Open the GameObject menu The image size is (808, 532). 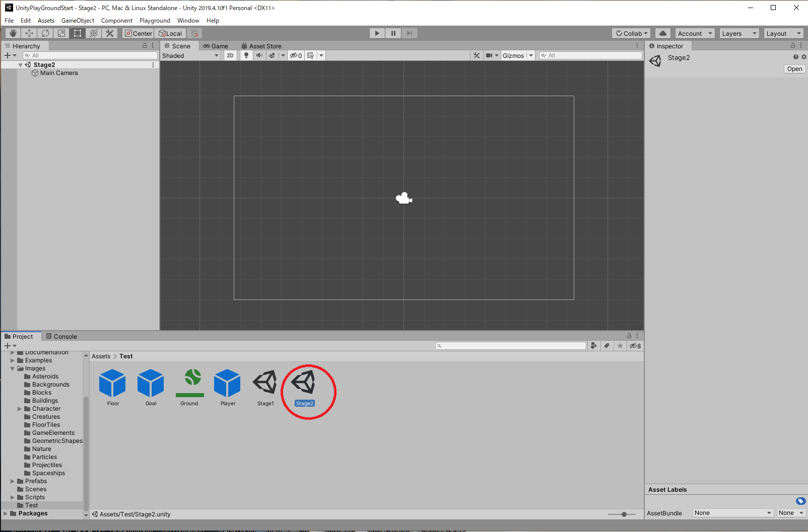(x=78, y=21)
